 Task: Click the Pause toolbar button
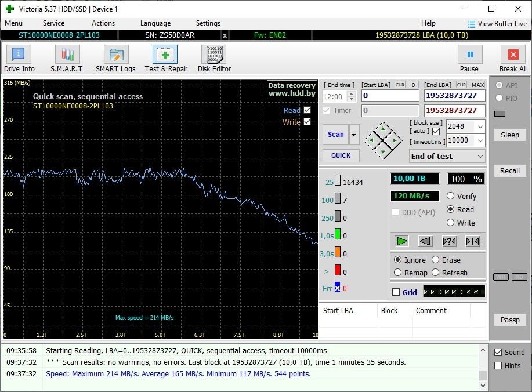pos(469,59)
